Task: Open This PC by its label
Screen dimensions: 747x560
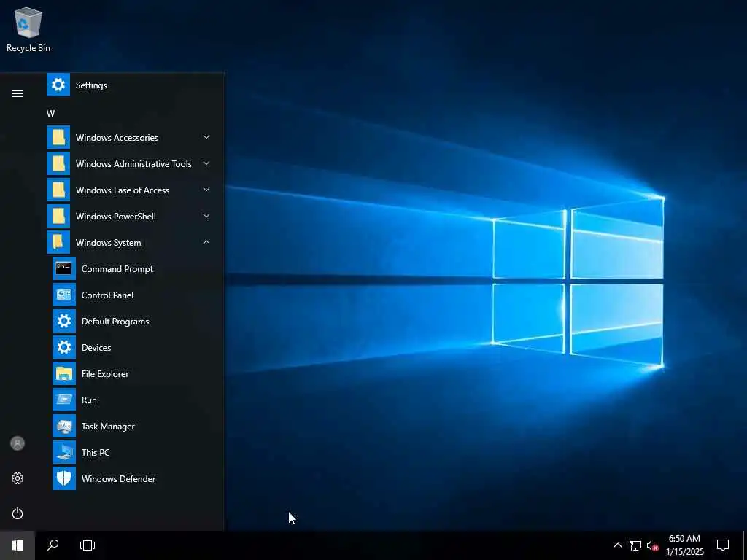Action: coord(96,452)
